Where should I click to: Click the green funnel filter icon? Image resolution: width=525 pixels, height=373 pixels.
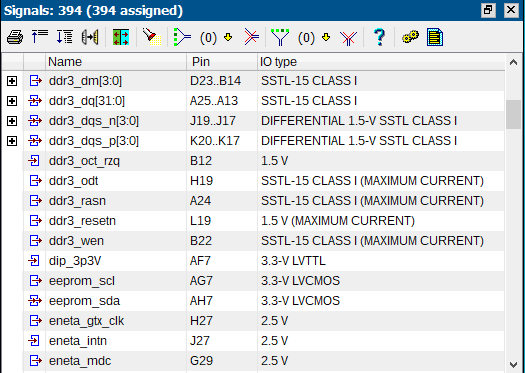tap(280, 37)
